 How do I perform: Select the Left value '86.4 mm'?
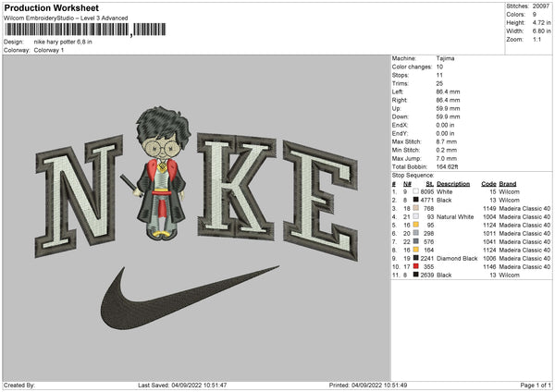pos(448,92)
